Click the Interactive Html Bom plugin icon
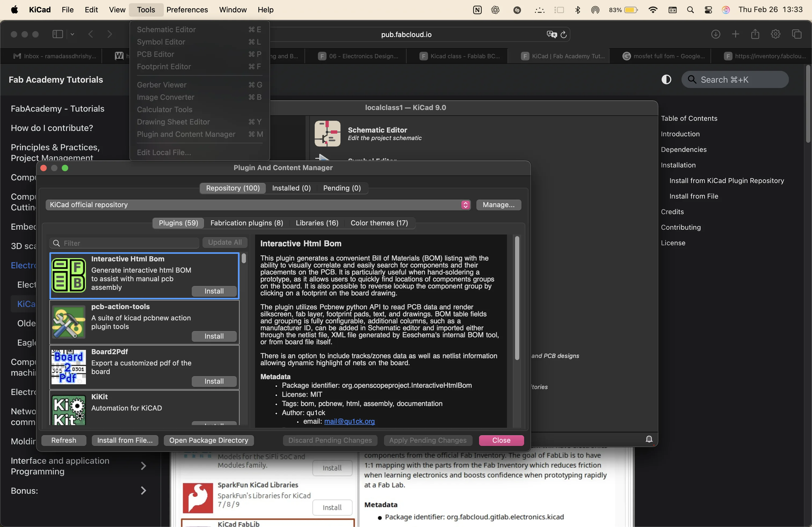The width and height of the screenshot is (812, 527). click(68, 275)
